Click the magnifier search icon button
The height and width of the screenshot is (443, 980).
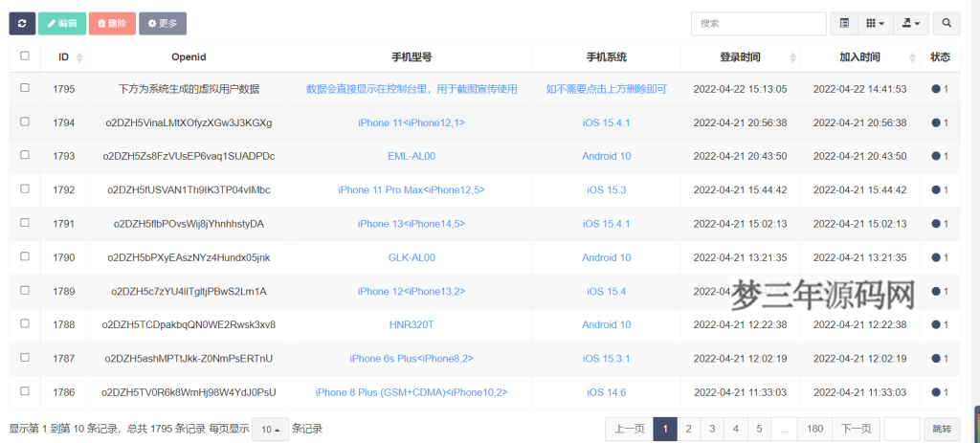pos(947,23)
